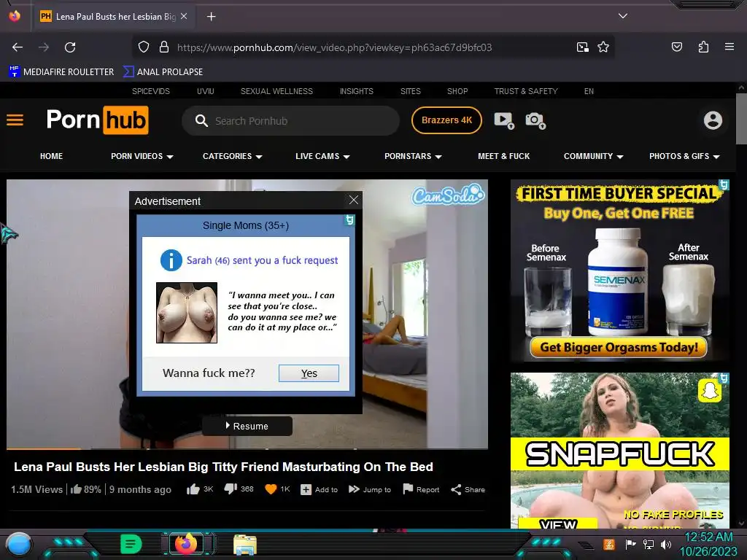Click the upload video icon
This screenshot has width=747, height=560.
point(504,120)
